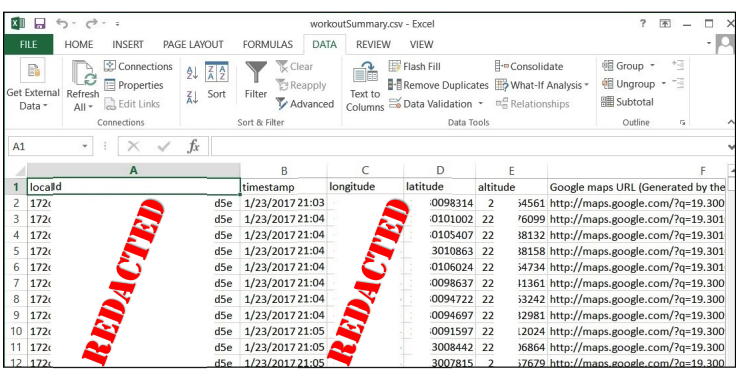Select column C longitude header
This screenshot has width=742, height=380.
pos(365,171)
